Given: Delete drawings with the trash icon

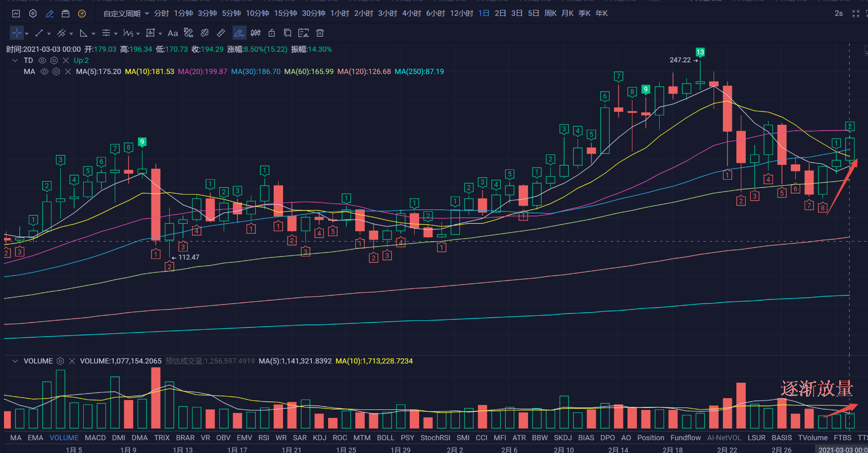Looking at the screenshot, I should (320, 33).
